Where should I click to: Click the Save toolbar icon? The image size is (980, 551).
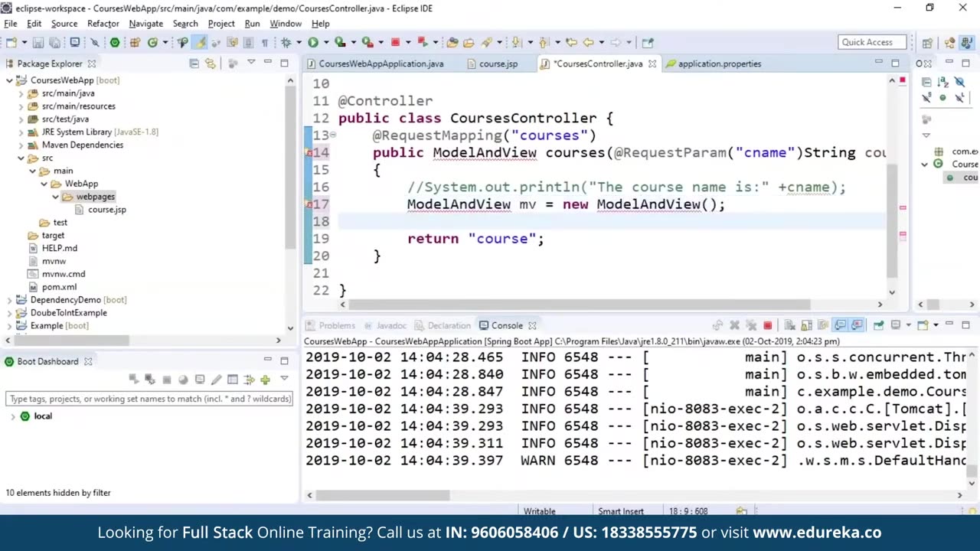[x=38, y=42]
